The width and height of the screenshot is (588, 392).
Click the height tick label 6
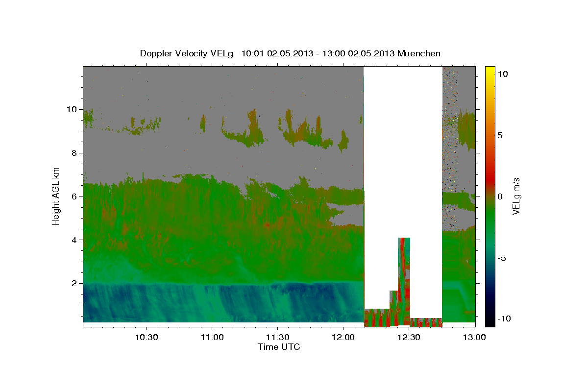coord(73,196)
